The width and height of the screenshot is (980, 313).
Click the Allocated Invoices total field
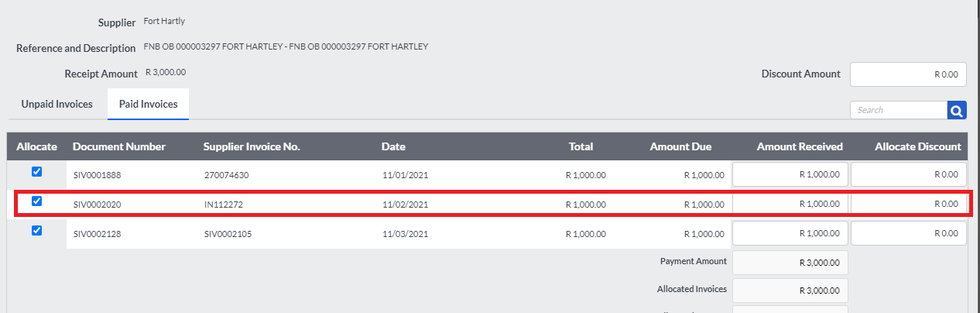(790, 291)
